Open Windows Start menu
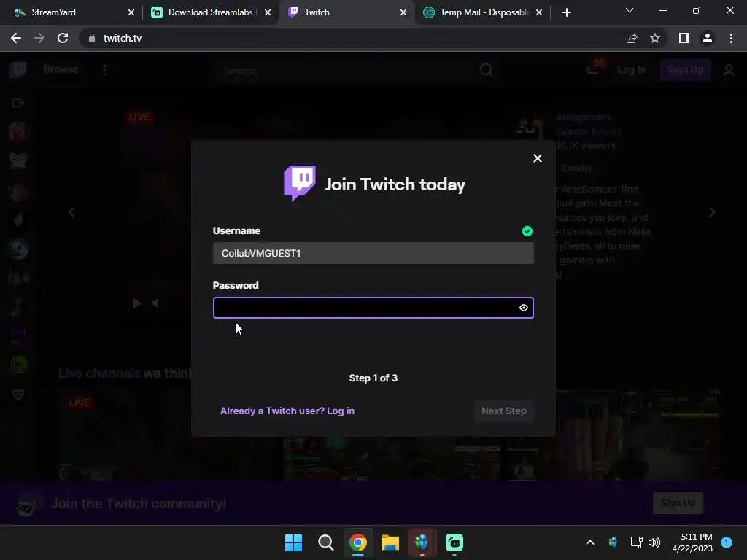Screen dimensions: 747x560 [x=293, y=542]
